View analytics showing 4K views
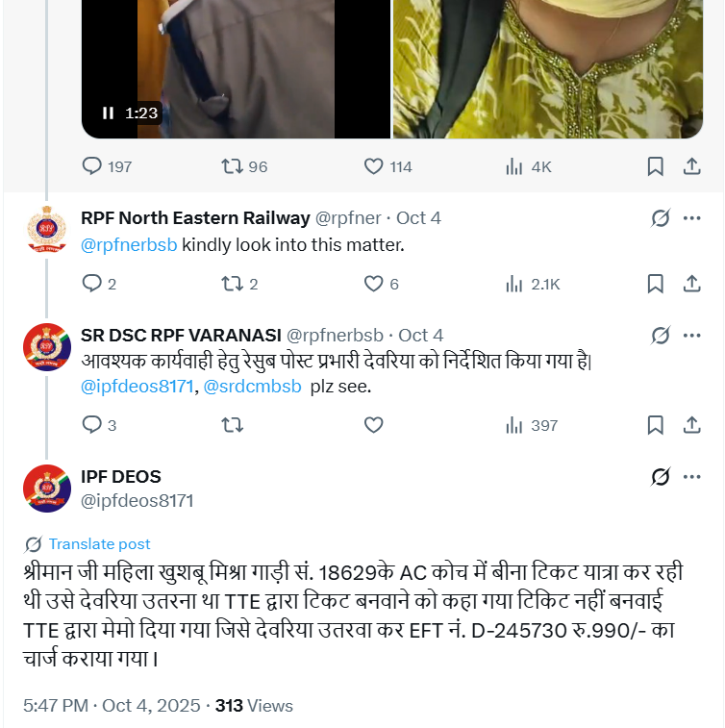Screen dimensions: 725x728 pyautogui.click(x=514, y=166)
